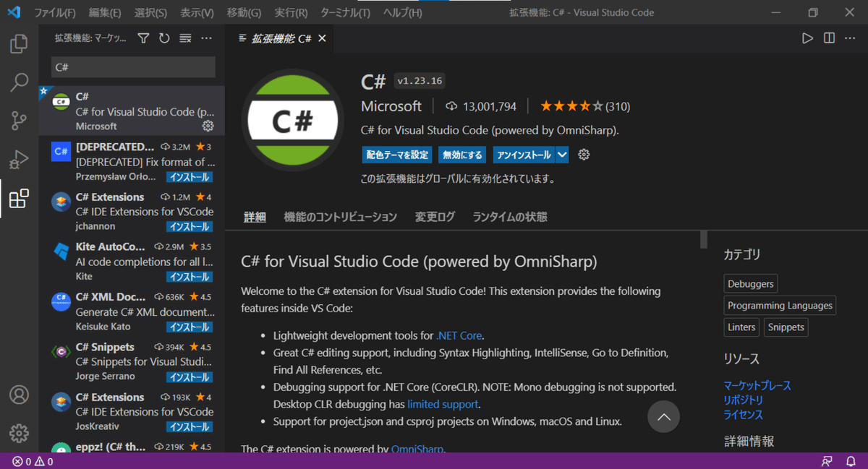Image resolution: width=868 pixels, height=469 pixels.
Task: Open the マーケットプレース resource link
Action: (757, 386)
